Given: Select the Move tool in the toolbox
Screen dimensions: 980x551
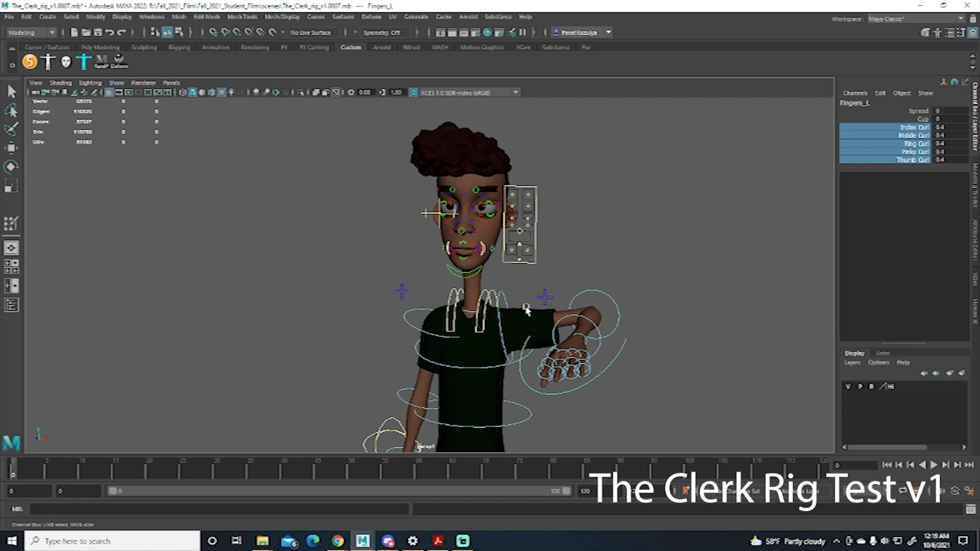Looking at the screenshot, I should point(11,147).
